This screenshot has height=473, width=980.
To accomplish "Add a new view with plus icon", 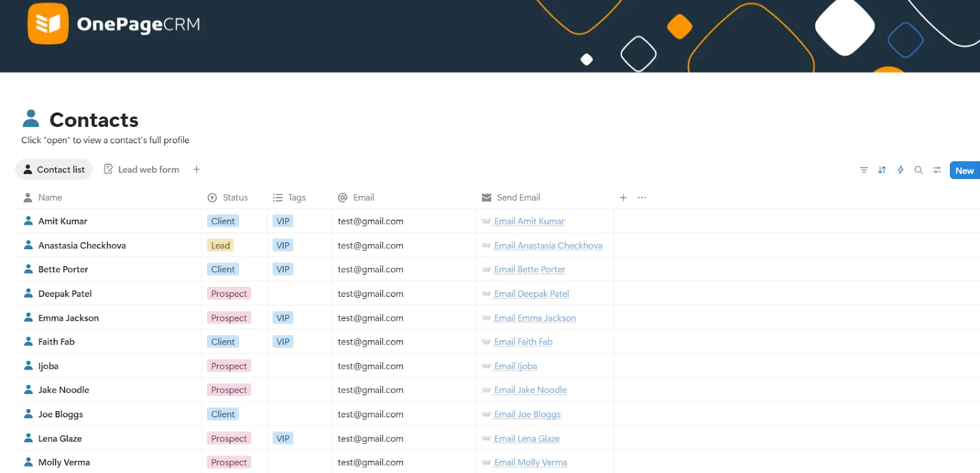I will 197,169.
